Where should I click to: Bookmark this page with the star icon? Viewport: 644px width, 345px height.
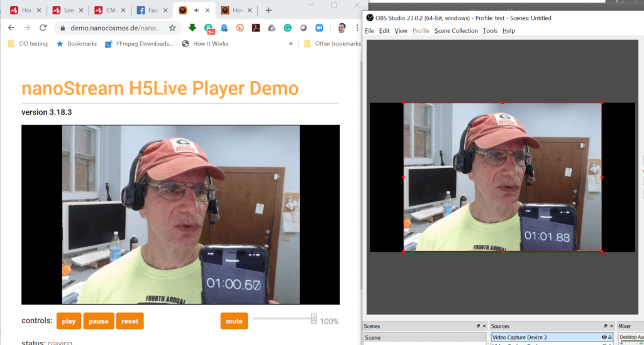(x=172, y=28)
